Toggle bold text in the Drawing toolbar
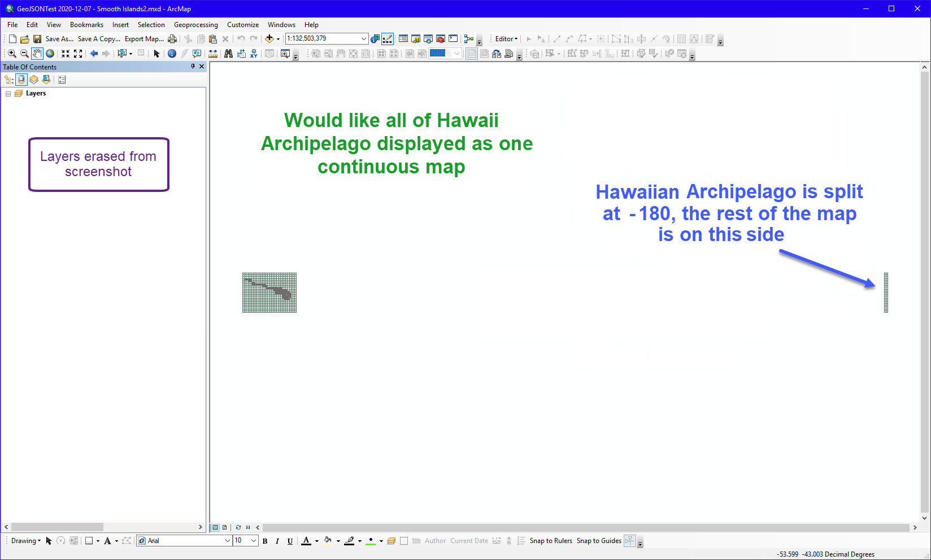Viewport: 931px width, 560px height. 265,541
